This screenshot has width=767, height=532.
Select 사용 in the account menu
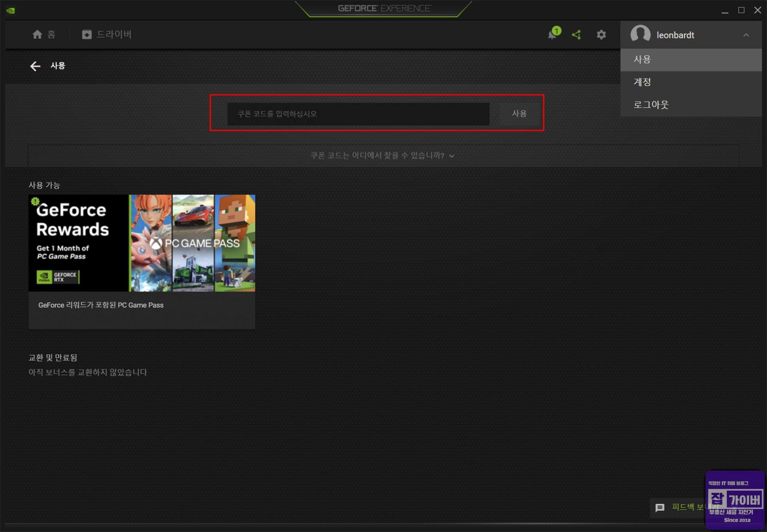tap(691, 60)
